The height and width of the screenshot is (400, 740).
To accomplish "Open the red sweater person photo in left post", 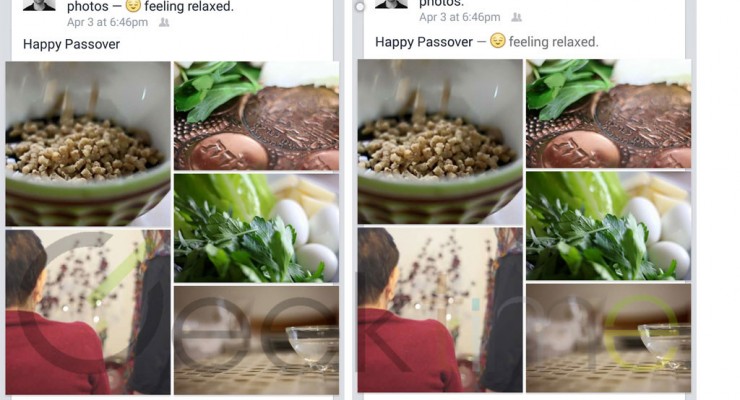I will 88,312.
